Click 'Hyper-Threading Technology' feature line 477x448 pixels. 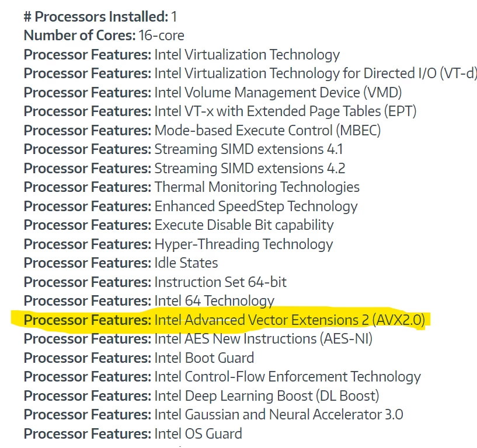pos(179,244)
